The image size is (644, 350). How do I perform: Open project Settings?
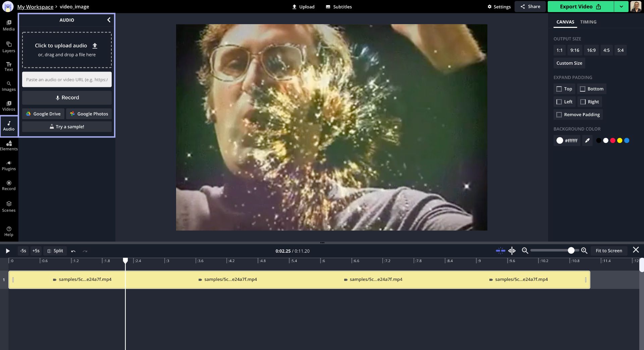(499, 7)
